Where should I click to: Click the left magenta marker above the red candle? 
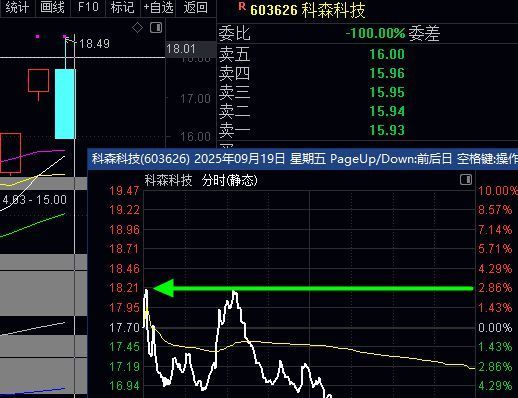[x=38, y=36]
